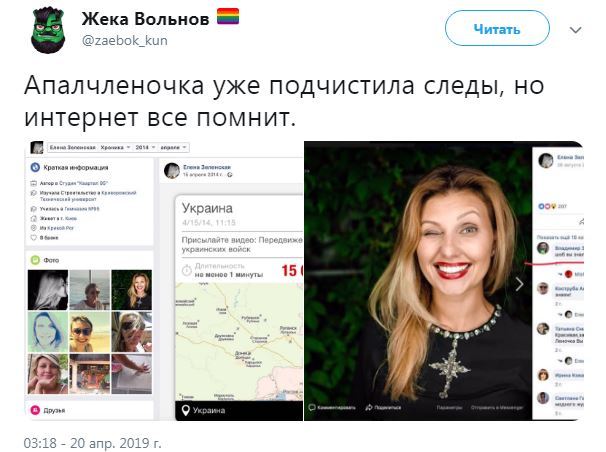Open the Жека Вольнов profile name
Viewport: 606px width, 452px height.
[145, 18]
